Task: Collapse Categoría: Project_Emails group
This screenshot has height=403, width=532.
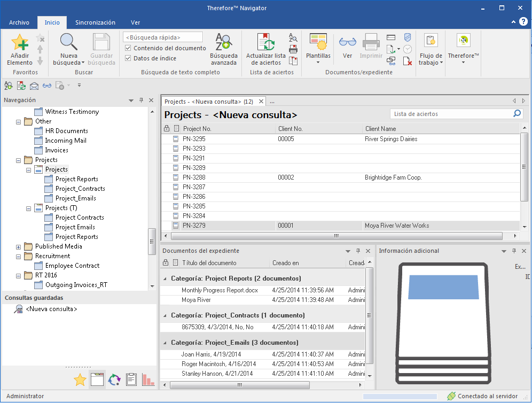Action: click(x=165, y=343)
